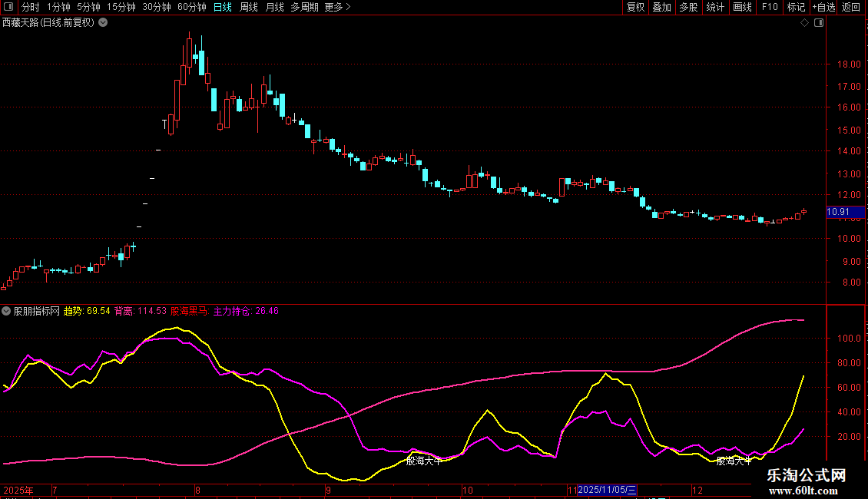Viewport: 868px width, 499px height.
Task: Expand the 股朋指标网 indicator dropdown
Action: 7,312
